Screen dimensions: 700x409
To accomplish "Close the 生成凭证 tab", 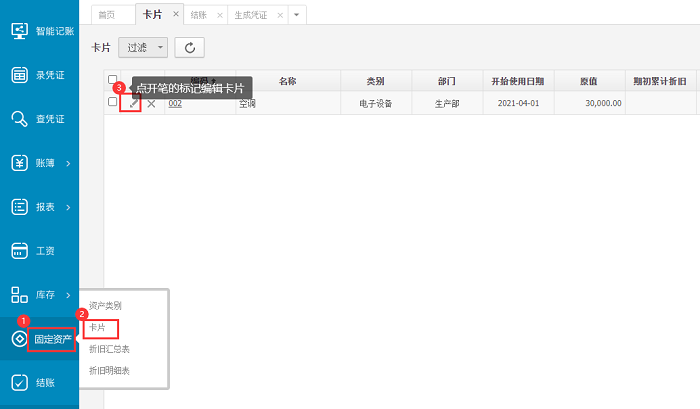I will (280, 15).
